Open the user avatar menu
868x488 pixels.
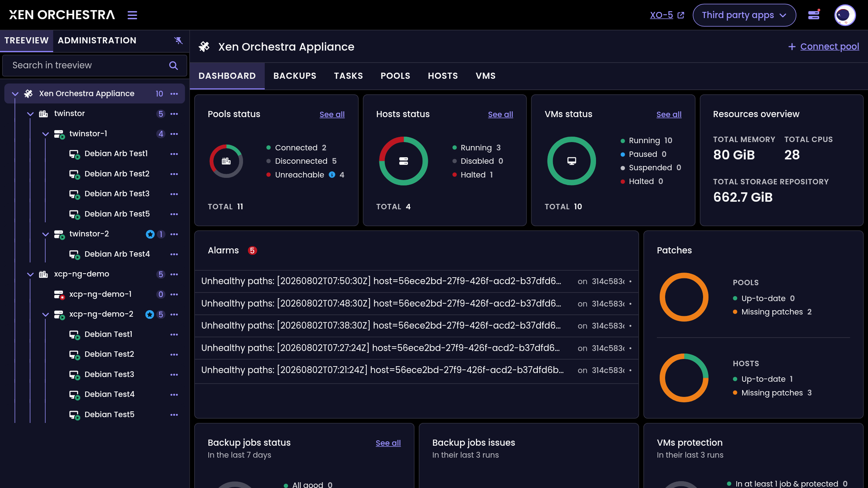(845, 15)
